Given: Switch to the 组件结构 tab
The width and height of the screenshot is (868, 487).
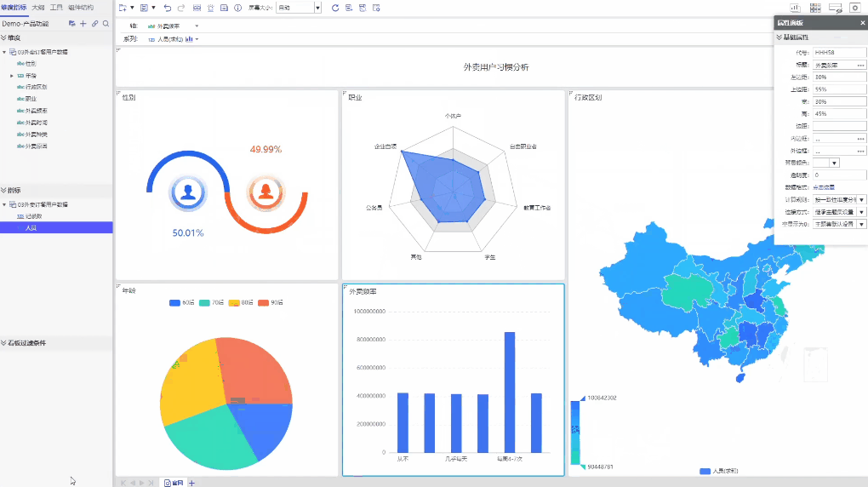Looking at the screenshot, I should 81,7.
